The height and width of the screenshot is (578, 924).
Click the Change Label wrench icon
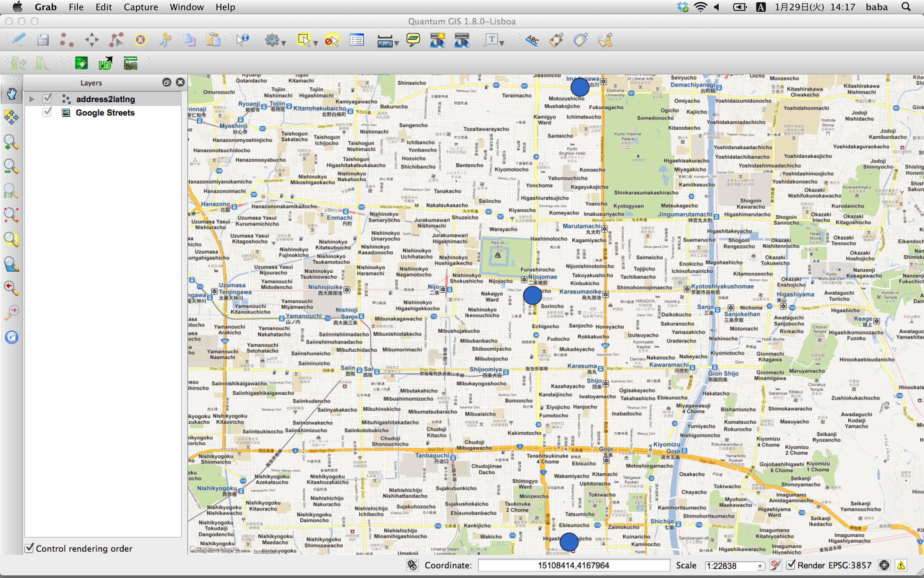(605, 40)
